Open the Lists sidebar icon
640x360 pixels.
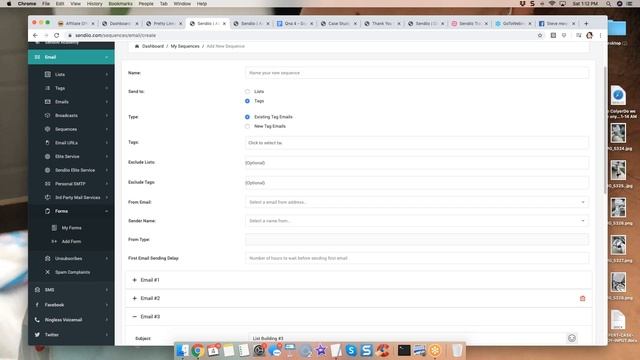click(x=47, y=74)
